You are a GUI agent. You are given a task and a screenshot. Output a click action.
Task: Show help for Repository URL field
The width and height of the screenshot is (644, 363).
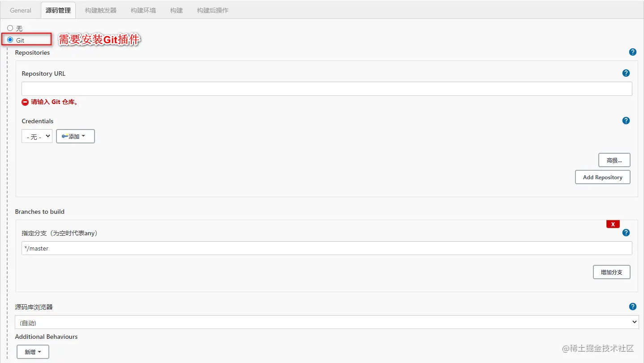[x=626, y=73]
